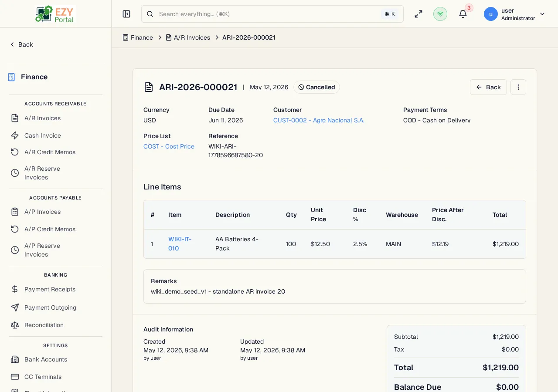
Task: Click the green connection status icon
Action: pos(440,14)
